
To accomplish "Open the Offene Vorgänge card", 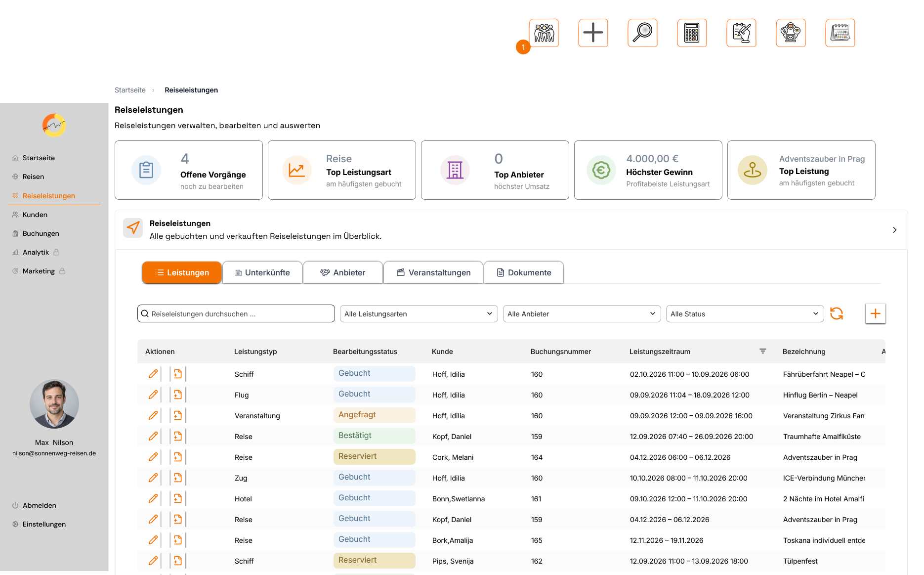I will click(189, 170).
